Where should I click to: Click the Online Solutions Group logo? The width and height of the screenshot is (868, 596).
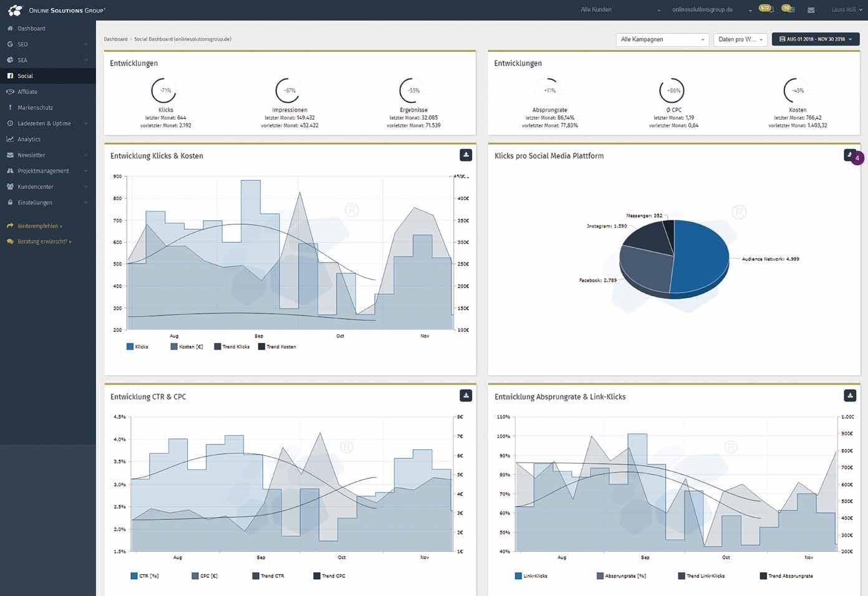[x=56, y=10]
